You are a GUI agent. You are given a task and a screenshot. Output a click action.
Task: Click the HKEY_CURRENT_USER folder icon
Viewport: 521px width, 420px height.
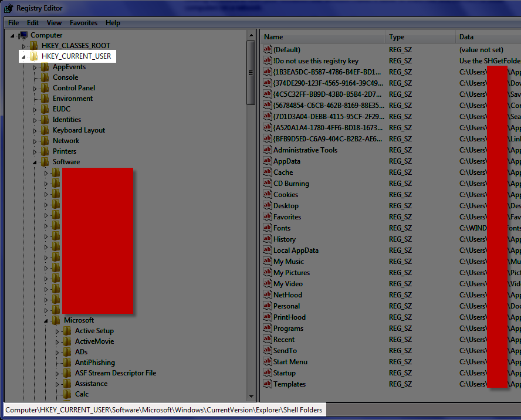click(x=33, y=56)
